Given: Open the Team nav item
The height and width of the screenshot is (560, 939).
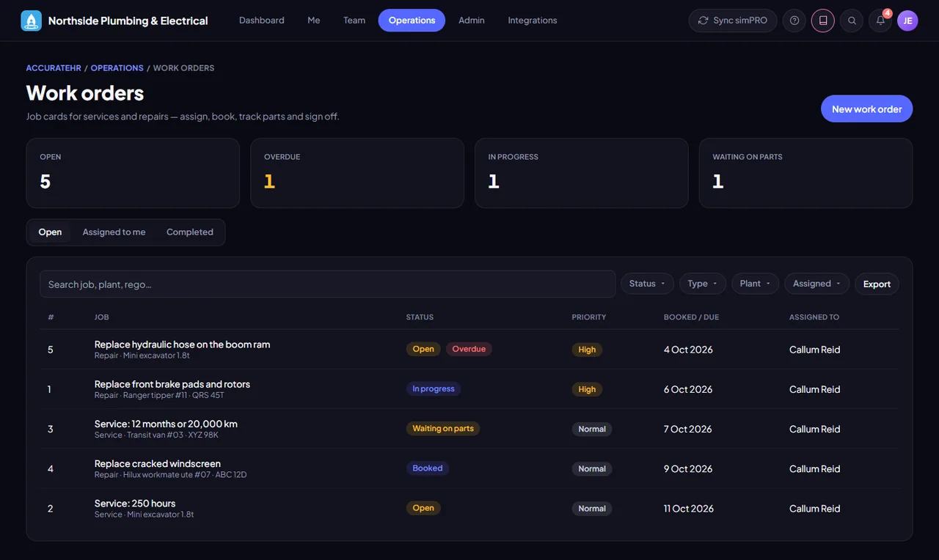Looking at the screenshot, I should coord(354,21).
